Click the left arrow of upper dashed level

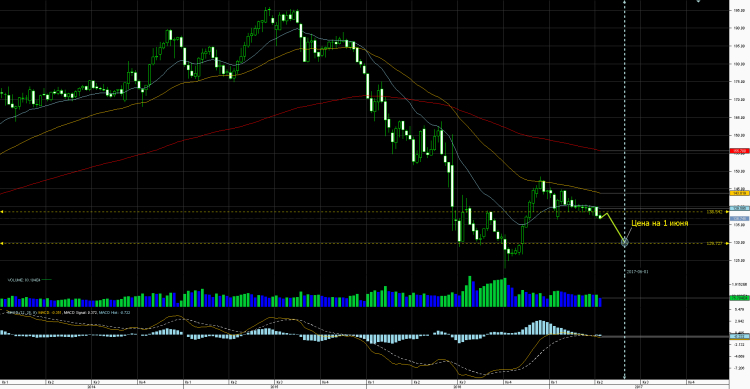click(2, 211)
